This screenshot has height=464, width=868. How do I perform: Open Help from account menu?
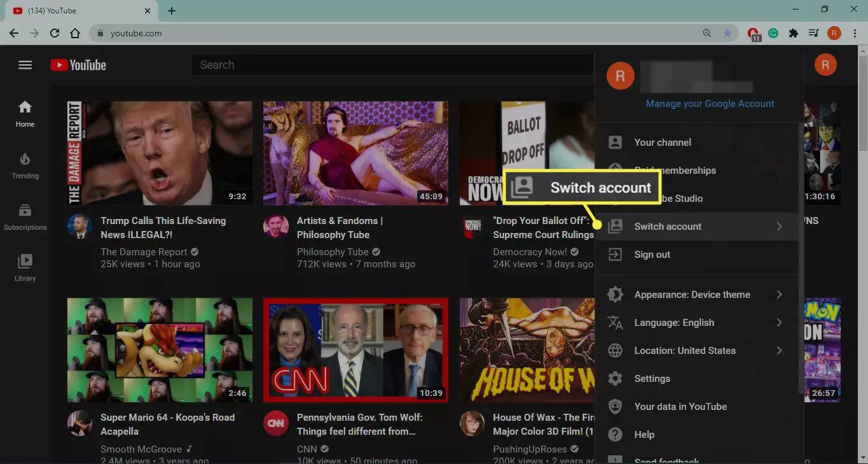point(696,435)
